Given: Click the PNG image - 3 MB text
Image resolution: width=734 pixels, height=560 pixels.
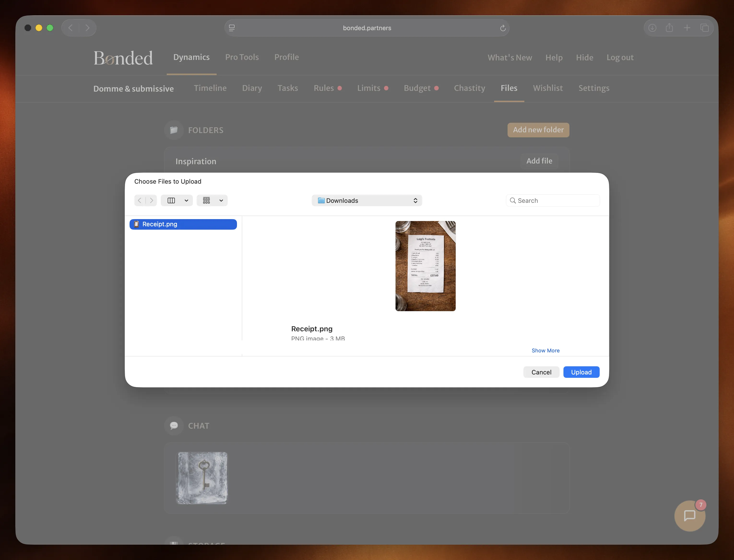Looking at the screenshot, I should point(318,338).
